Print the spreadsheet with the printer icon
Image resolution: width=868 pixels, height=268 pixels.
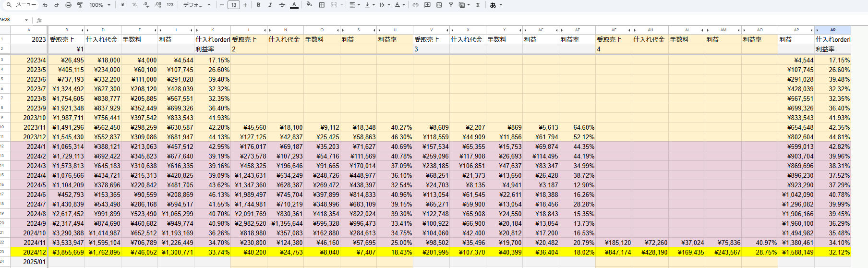(68, 5)
